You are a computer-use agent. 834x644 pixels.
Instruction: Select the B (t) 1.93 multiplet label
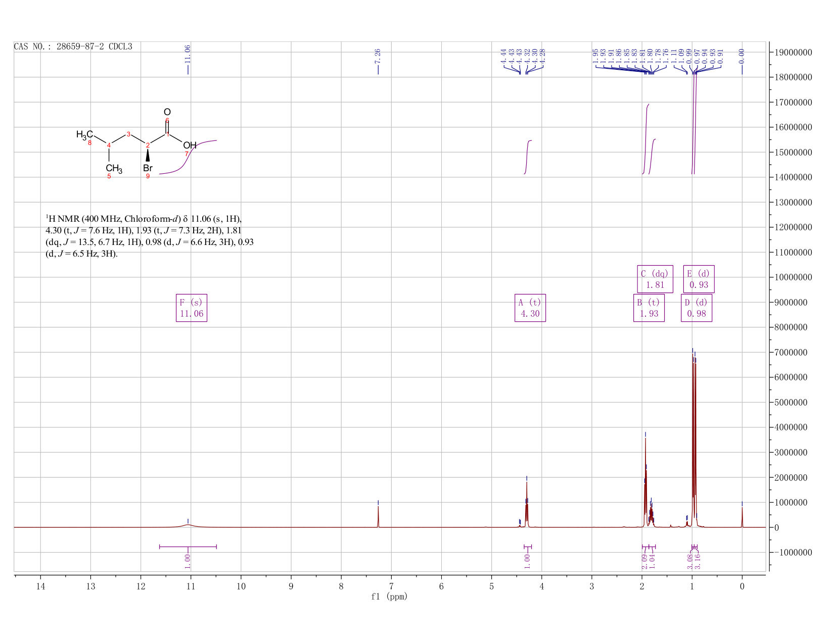pyautogui.click(x=649, y=308)
